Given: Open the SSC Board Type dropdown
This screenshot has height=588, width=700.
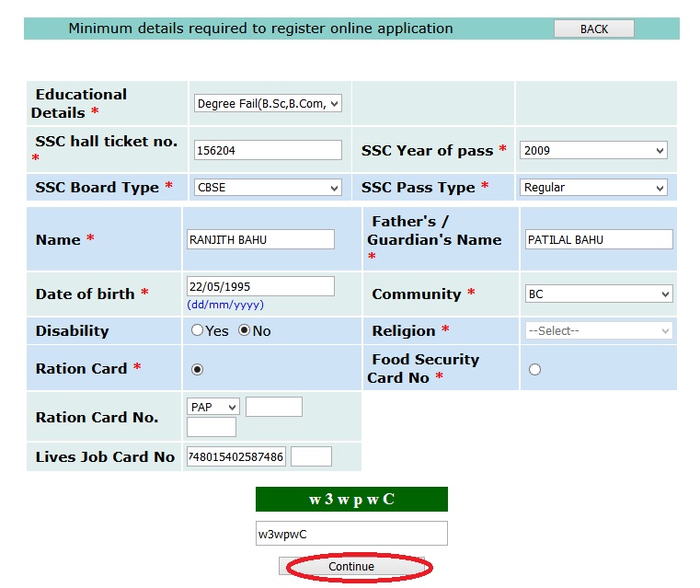Looking at the screenshot, I should click(x=268, y=188).
